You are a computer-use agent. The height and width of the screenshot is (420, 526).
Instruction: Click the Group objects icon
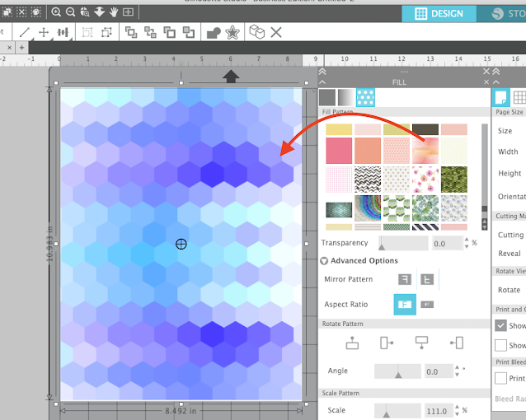pyautogui.click(x=87, y=32)
